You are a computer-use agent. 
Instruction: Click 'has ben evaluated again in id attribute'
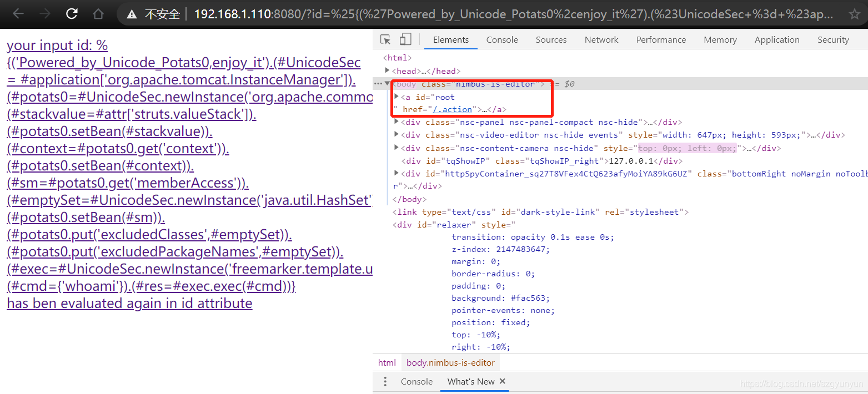click(x=129, y=304)
